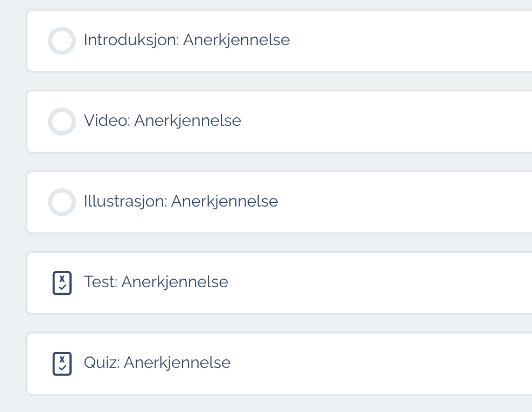Click the word "Quiz" in the last row

pyautogui.click(x=101, y=363)
